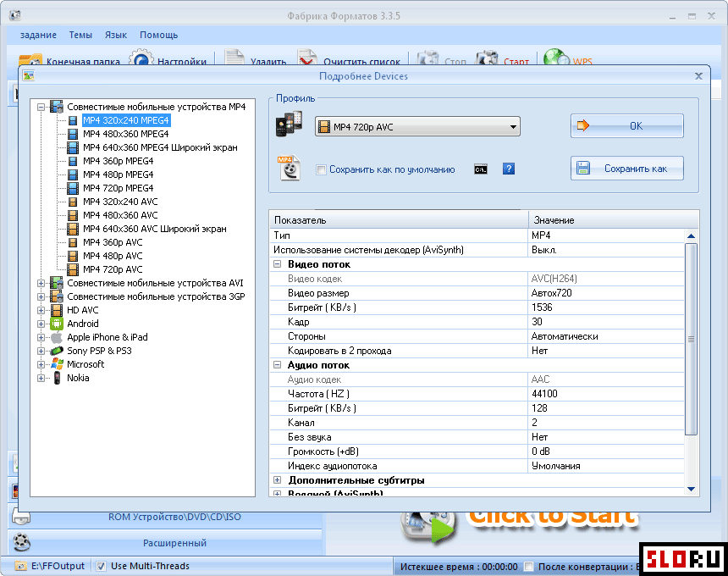Image resolution: width=728 pixels, height=576 pixels.
Task: Click the Start icon in the main toolbar
Action: (x=487, y=58)
